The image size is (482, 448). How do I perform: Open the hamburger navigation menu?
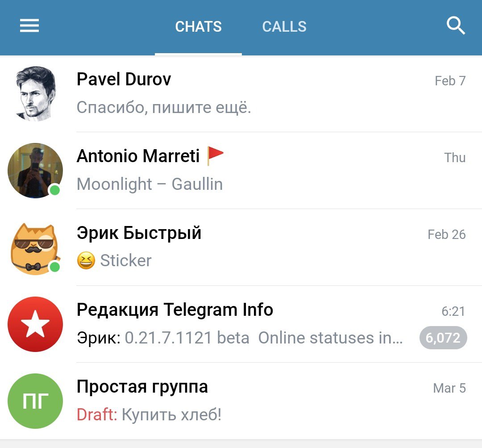coord(29,25)
